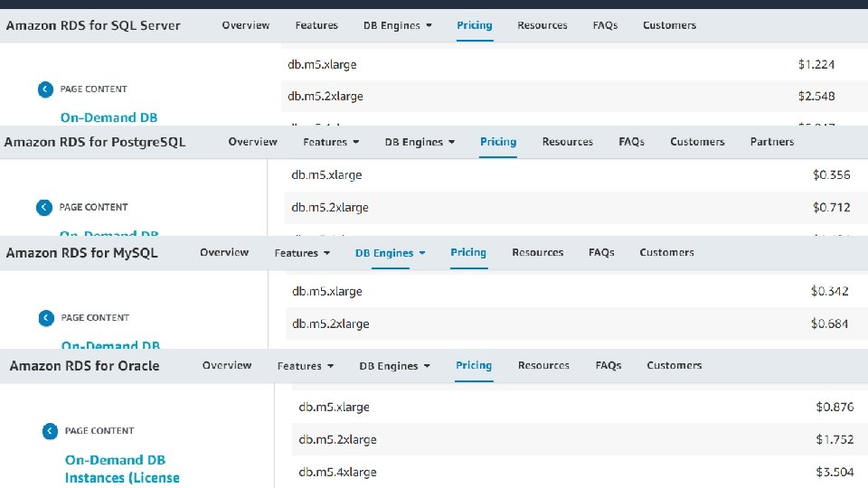Click the $2.548 price value
The height and width of the screenshot is (488, 868).
816,97
